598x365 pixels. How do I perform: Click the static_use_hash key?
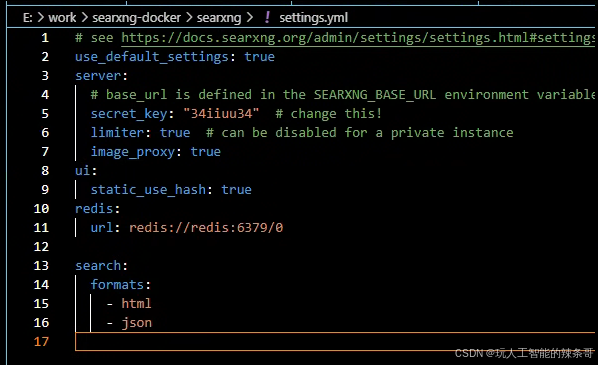pos(148,190)
